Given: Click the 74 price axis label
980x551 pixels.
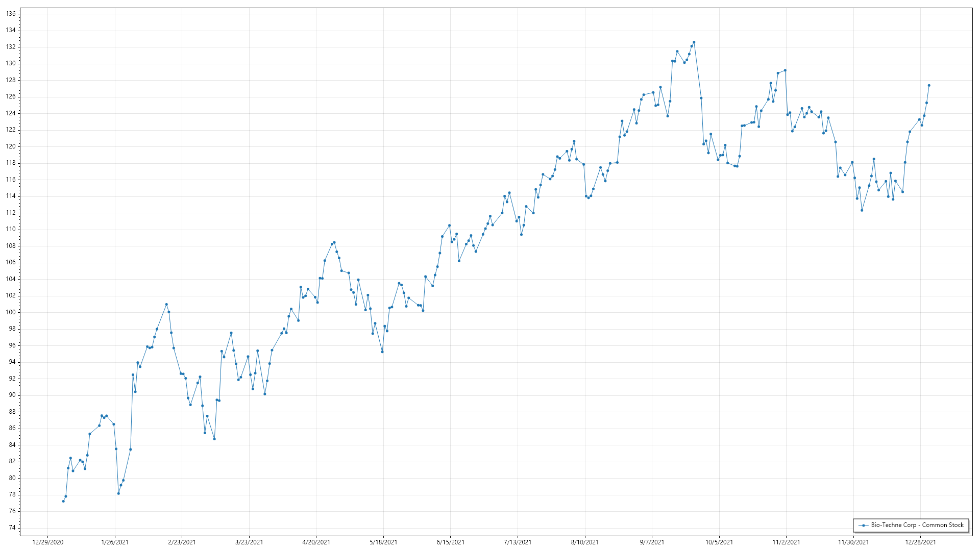Looking at the screenshot, I should click(x=12, y=528).
